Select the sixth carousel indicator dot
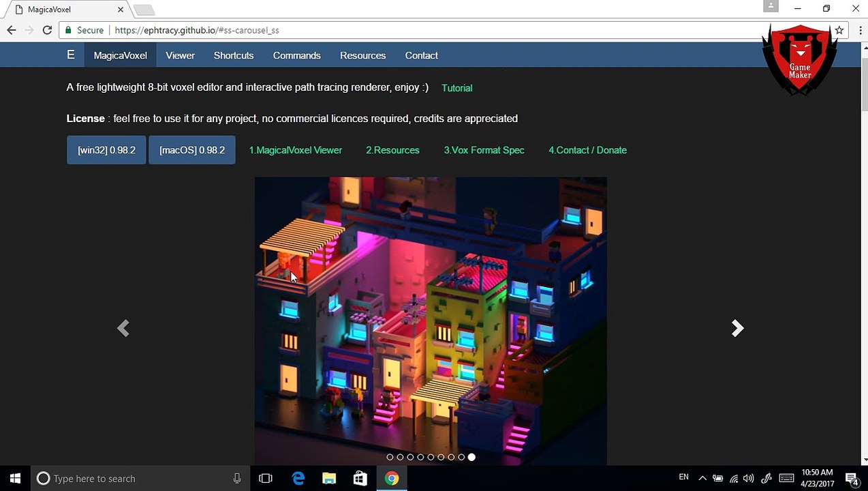The image size is (868, 491). coord(441,457)
